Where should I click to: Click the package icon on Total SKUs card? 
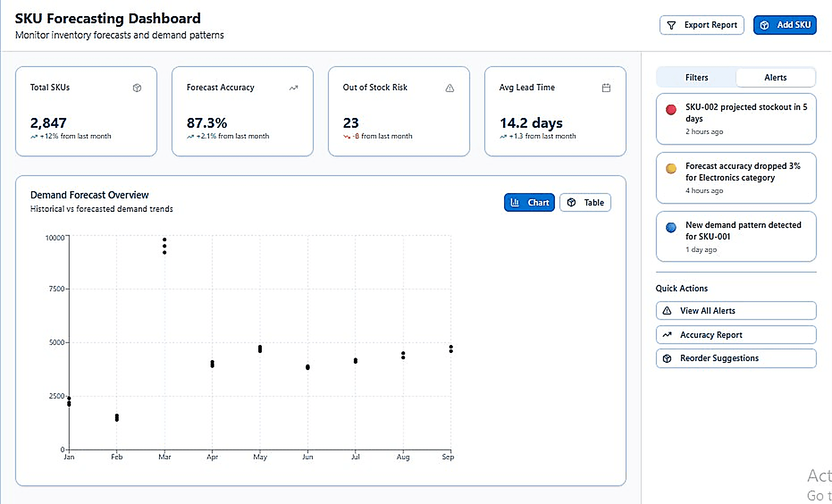point(137,88)
